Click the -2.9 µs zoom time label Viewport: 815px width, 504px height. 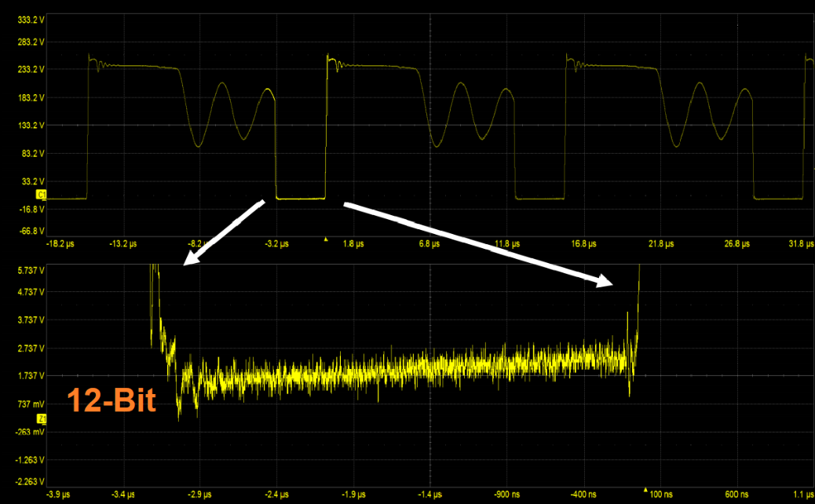[x=199, y=495]
